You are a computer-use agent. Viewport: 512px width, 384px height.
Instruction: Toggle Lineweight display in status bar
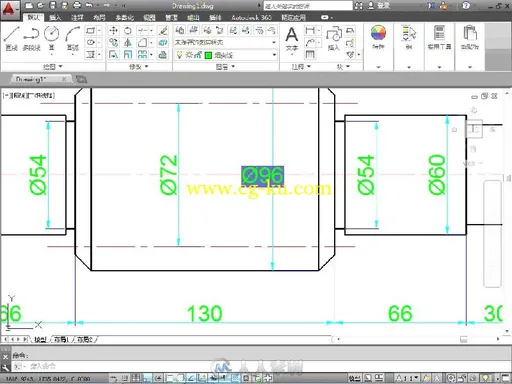(224, 378)
